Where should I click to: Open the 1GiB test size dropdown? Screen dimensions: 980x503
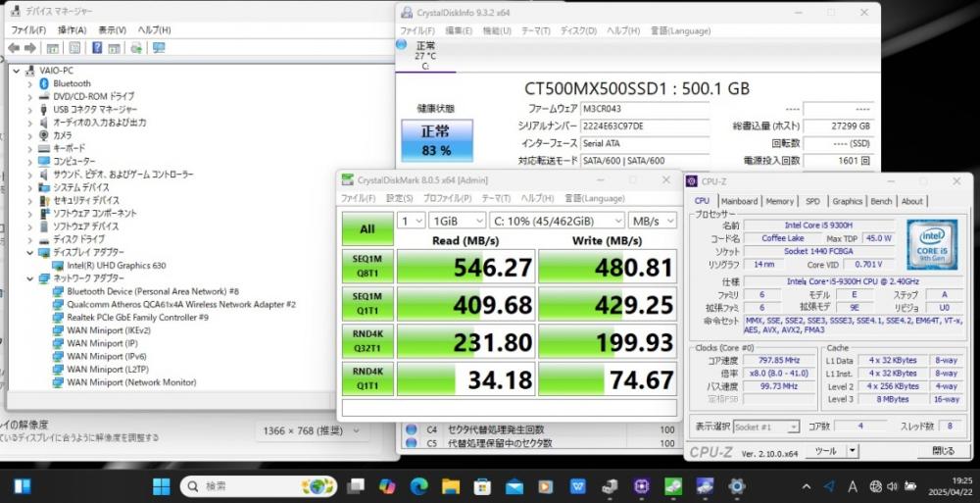[457, 221]
